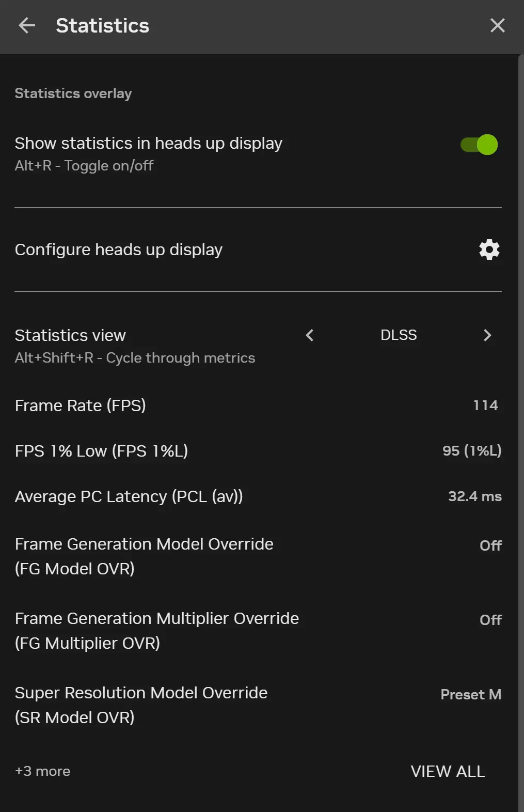The width and height of the screenshot is (524, 812).
Task: Click the Frame Rate (FPS) metric row
Action: [258, 405]
